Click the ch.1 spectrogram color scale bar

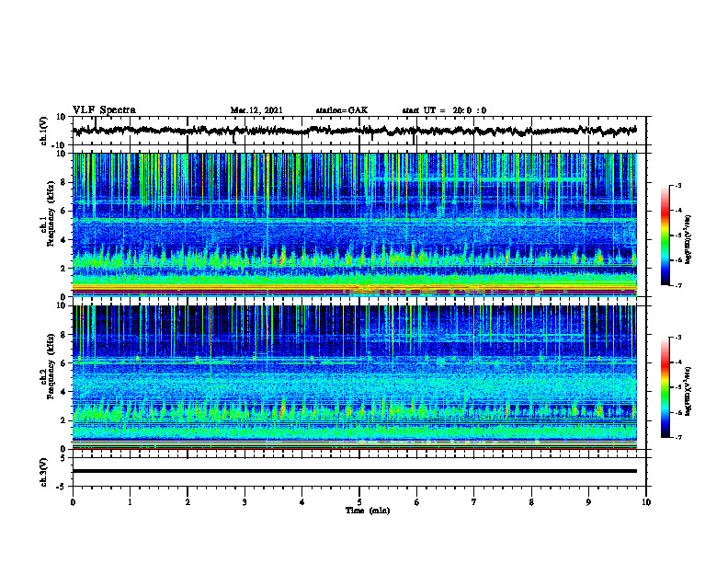tap(665, 236)
